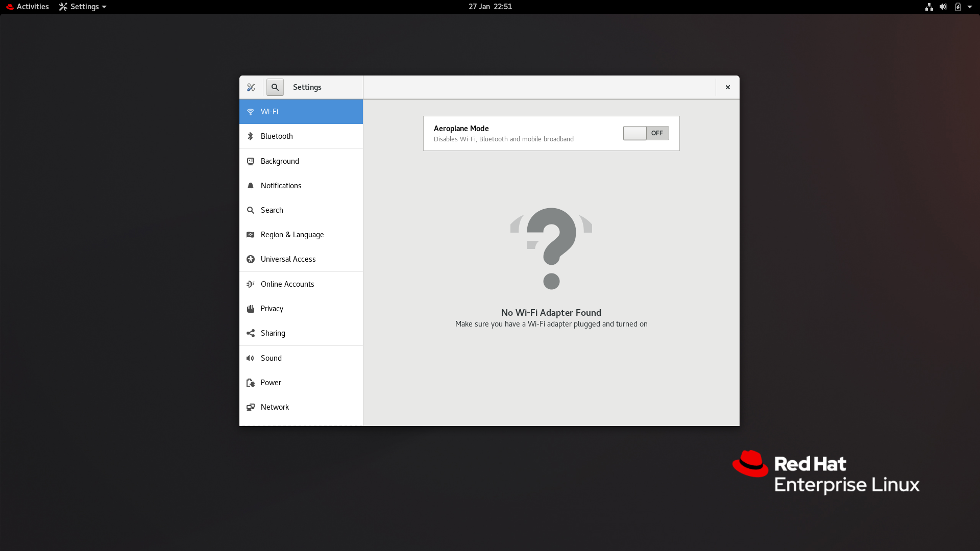Click the tools icon left of search
The image size is (980, 551).
pos(251,87)
